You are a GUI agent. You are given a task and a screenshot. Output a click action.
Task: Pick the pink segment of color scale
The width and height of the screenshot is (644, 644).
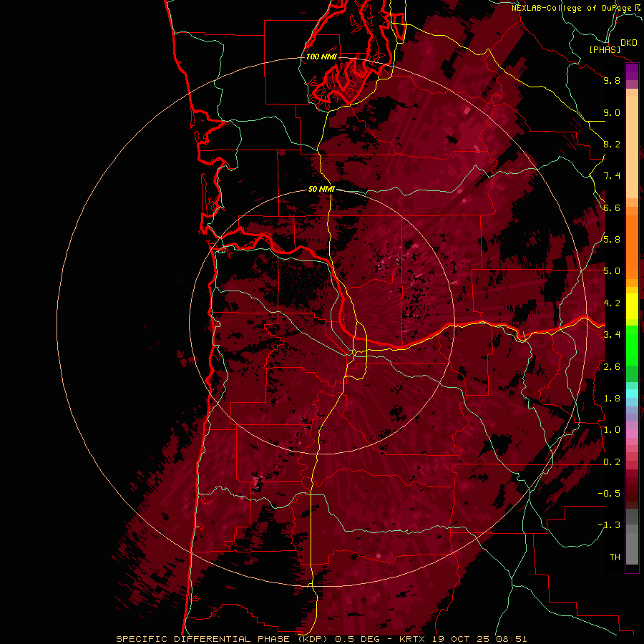(x=632, y=434)
